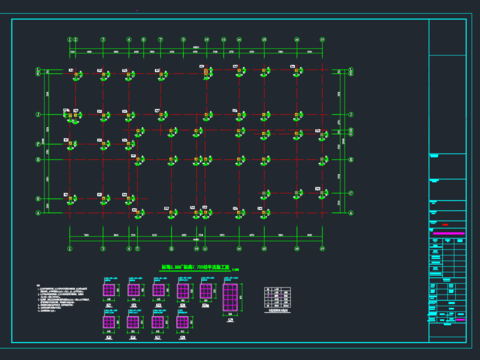Screen dimensions: 480x360
Task: Select fifth magenta section in upper detail row
Action: pyautogui.click(x=206, y=291)
